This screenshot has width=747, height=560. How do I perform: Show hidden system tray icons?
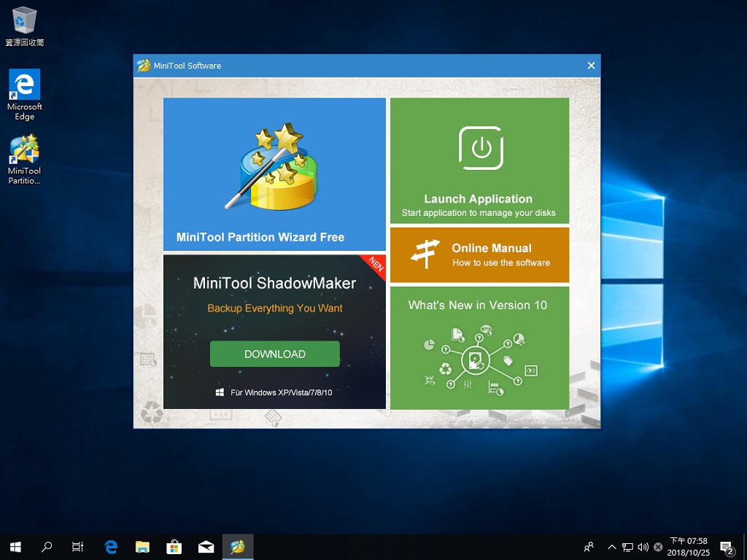click(612, 547)
